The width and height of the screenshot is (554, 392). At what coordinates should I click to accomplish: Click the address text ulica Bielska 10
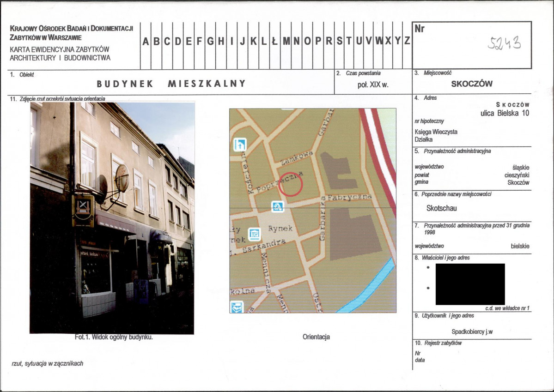coord(505,113)
